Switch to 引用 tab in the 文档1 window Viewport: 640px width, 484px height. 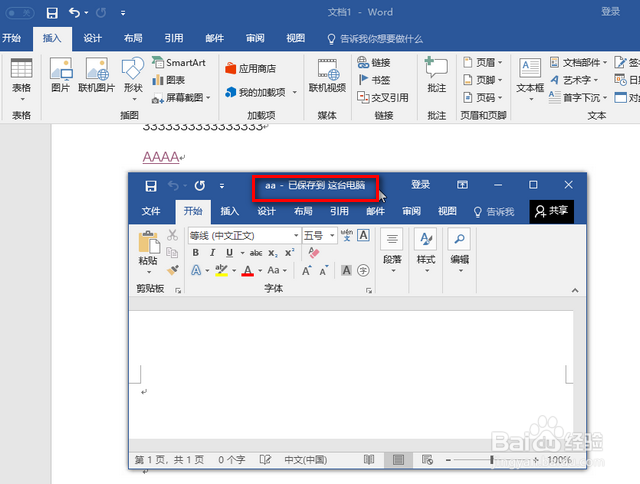click(174, 38)
